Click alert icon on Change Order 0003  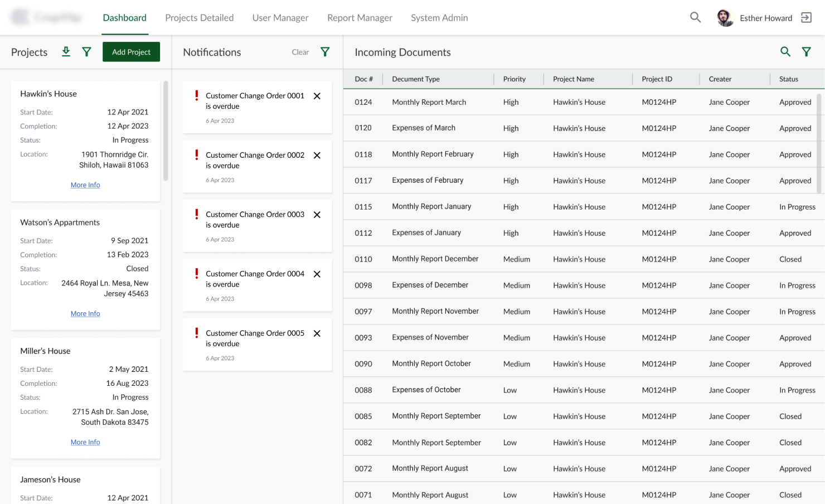(x=197, y=215)
